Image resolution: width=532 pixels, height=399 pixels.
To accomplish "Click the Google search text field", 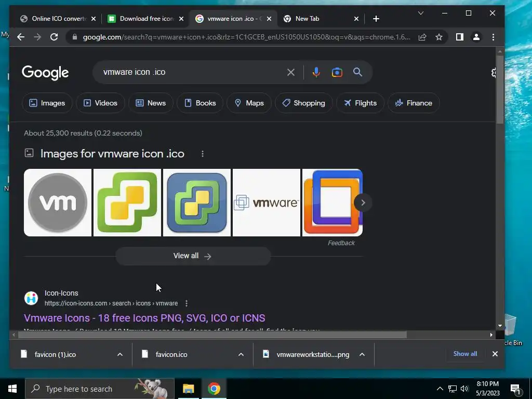I will click(x=193, y=72).
